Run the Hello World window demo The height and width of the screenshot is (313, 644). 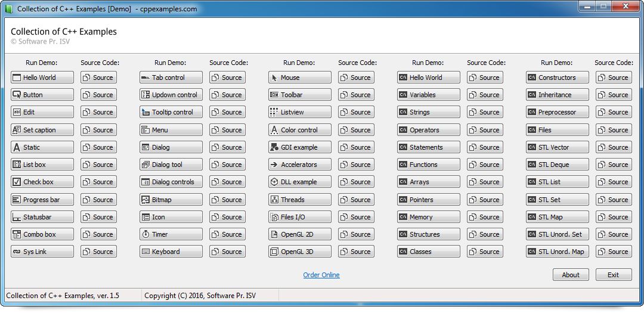(x=42, y=78)
